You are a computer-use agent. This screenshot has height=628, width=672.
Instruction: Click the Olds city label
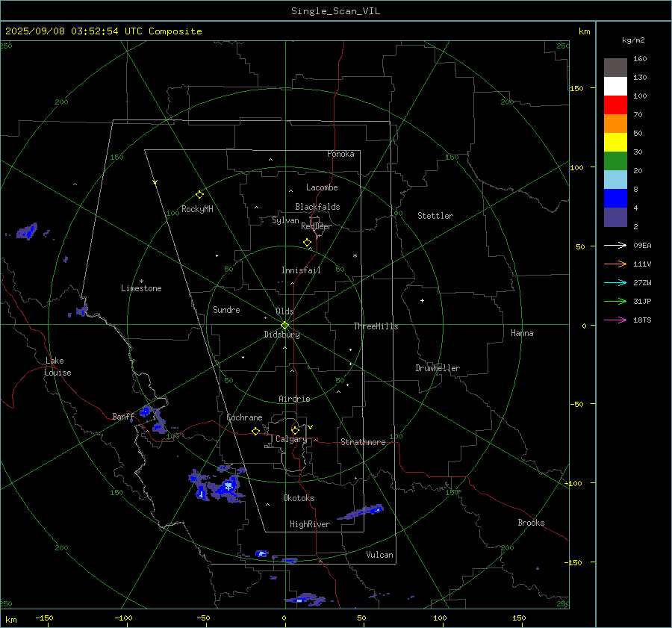coord(284,311)
